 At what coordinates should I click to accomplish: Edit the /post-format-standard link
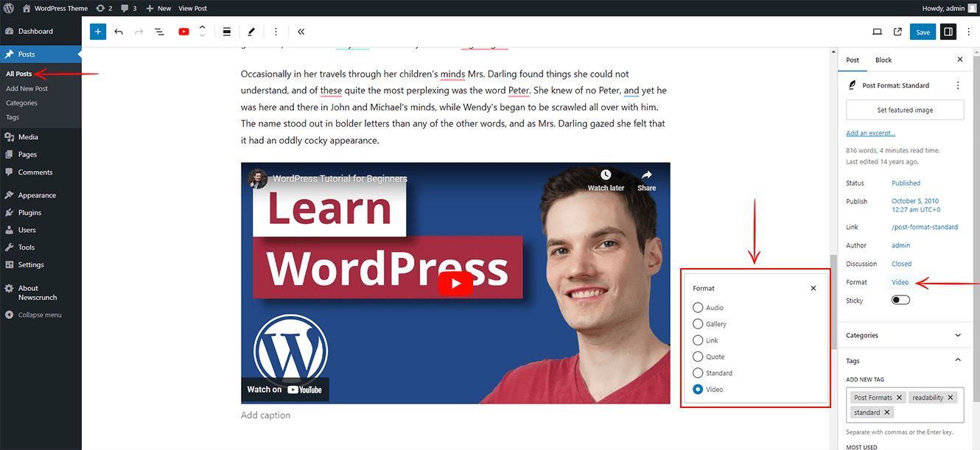click(x=925, y=227)
